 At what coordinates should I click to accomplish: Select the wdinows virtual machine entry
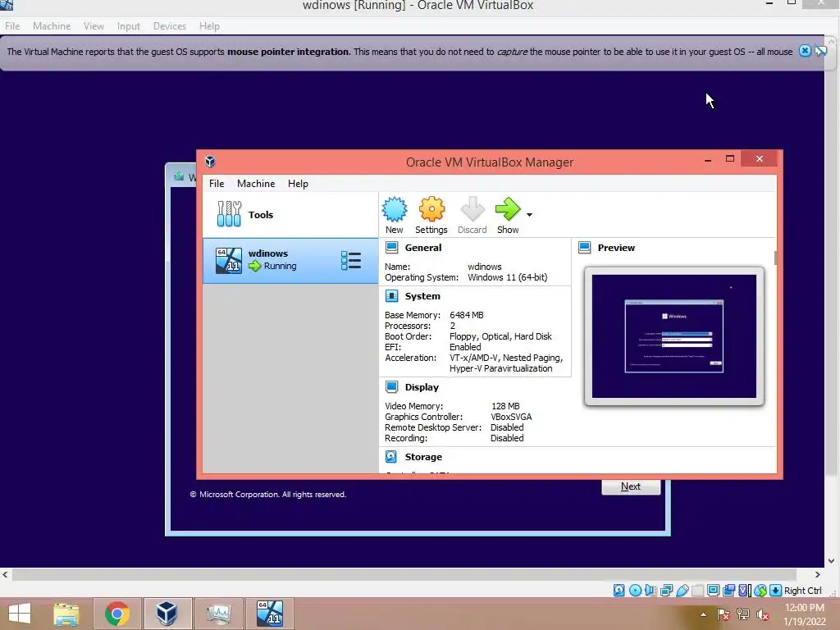[x=290, y=260]
